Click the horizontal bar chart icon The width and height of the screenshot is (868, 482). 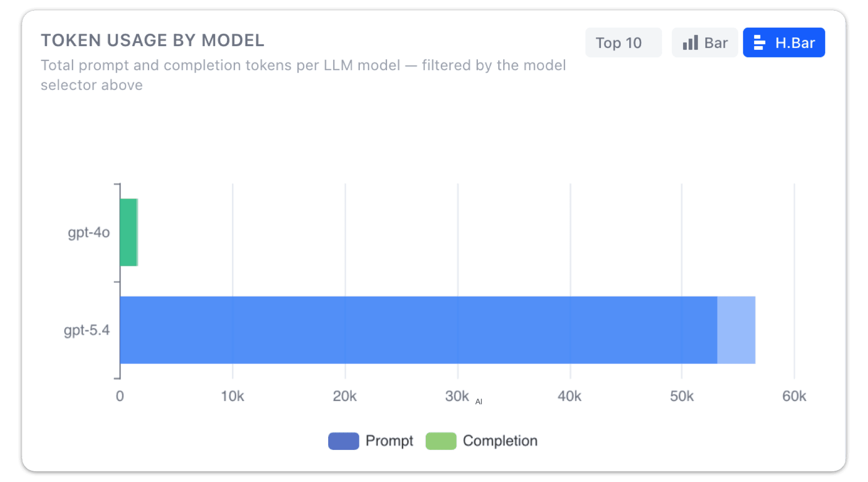click(759, 43)
